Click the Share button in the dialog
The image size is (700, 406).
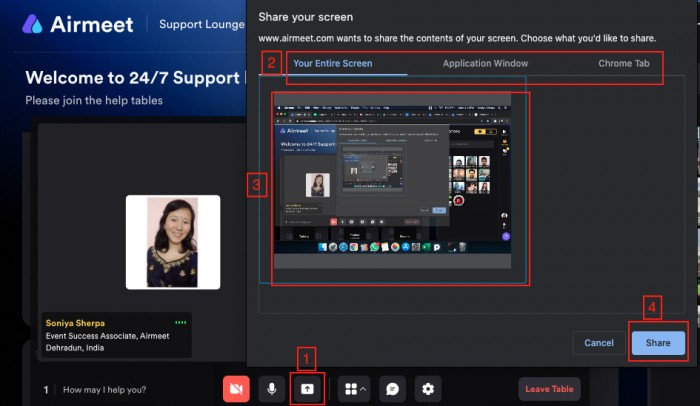pyautogui.click(x=658, y=343)
